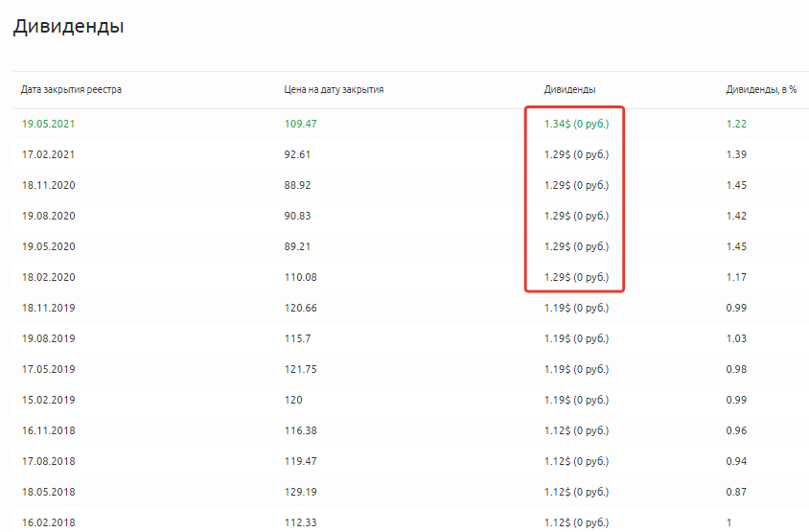This screenshot has height=532, width=809.
Task: Click the 'Дивиденды' page heading
Action: pyautogui.click(x=68, y=27)
